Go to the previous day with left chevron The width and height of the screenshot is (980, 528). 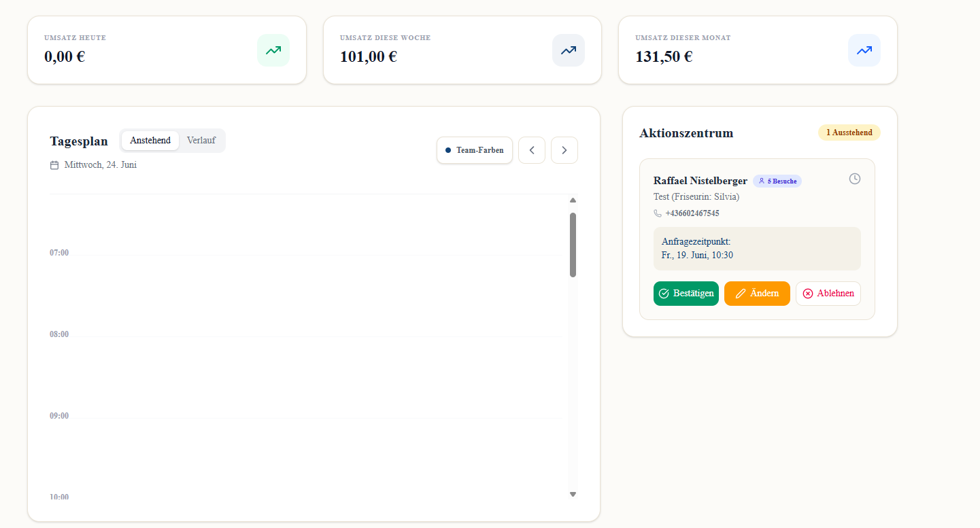532,150
